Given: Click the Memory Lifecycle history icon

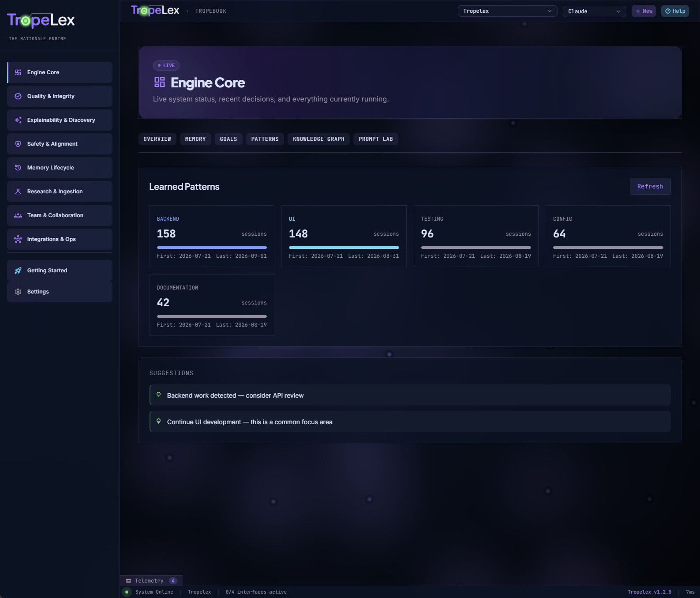Looking at the screenshot, I should (18, 168).
